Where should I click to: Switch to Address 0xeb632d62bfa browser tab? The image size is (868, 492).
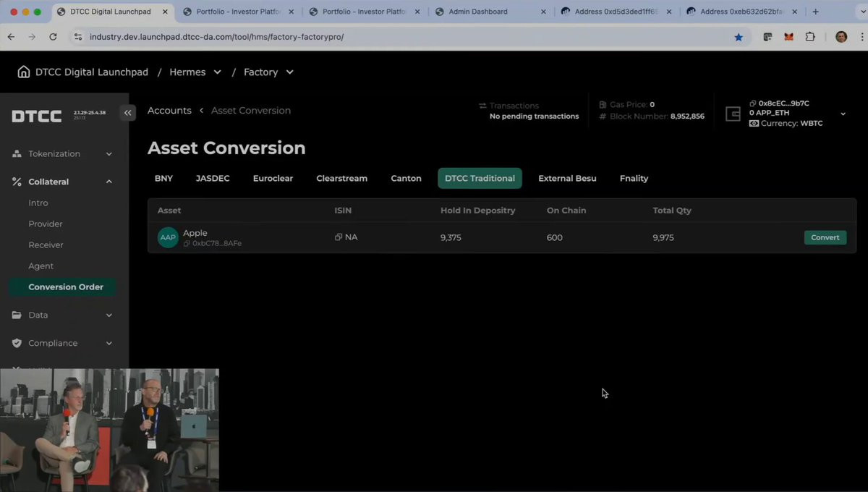741,12
